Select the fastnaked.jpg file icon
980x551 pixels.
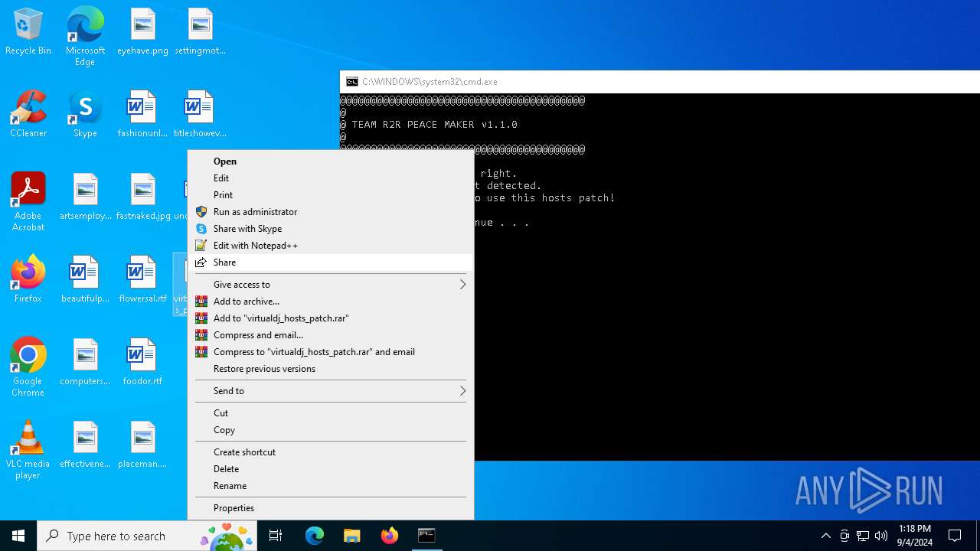pyautogui.click(x=142, y=197)
